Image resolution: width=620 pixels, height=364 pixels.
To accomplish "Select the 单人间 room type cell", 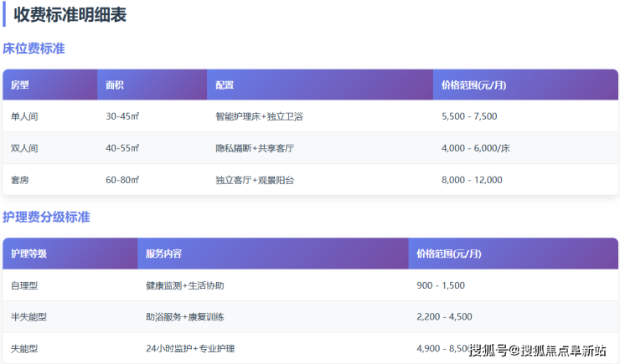I will tap(24, 117).
